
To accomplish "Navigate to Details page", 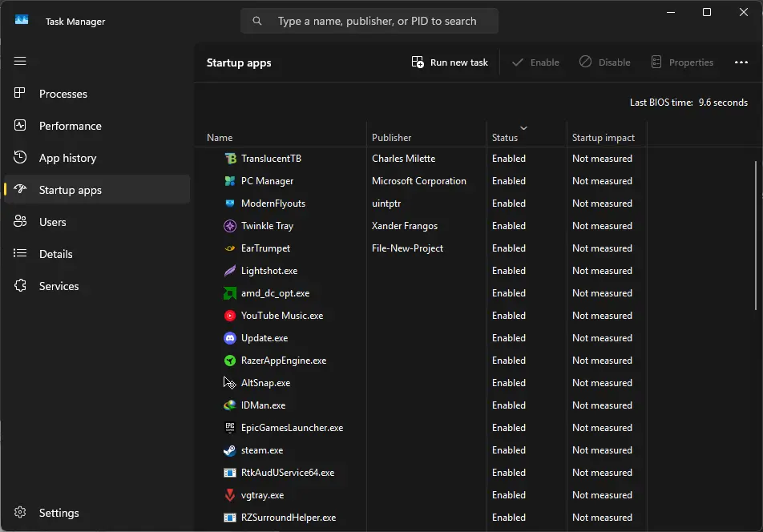I will 97,254.
